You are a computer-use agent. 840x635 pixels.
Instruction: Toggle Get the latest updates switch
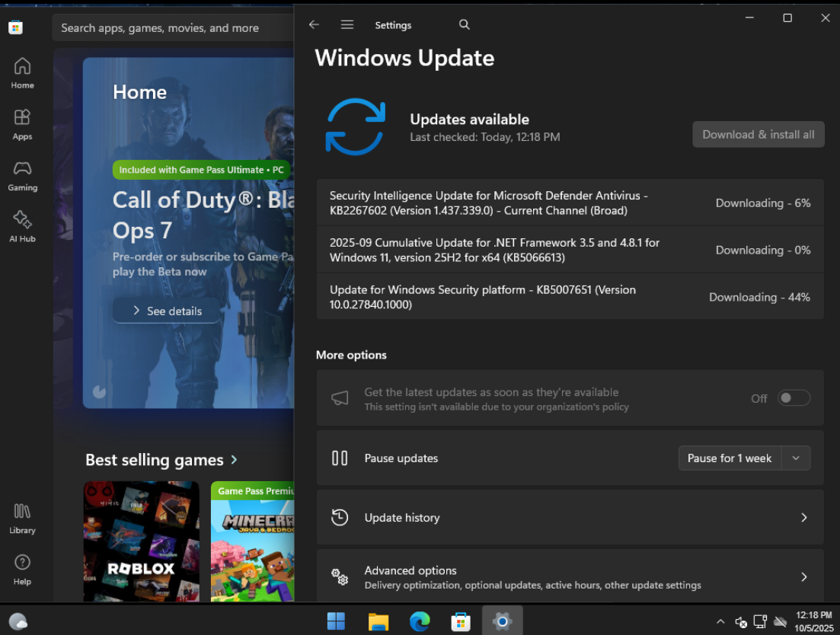click(x=794, y=397)
